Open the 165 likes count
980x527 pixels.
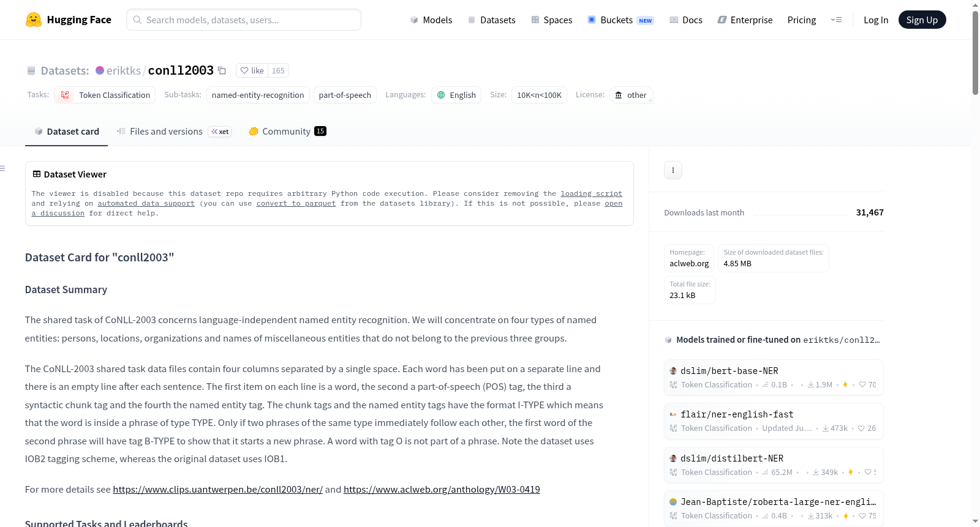click(x=278, y=70)
